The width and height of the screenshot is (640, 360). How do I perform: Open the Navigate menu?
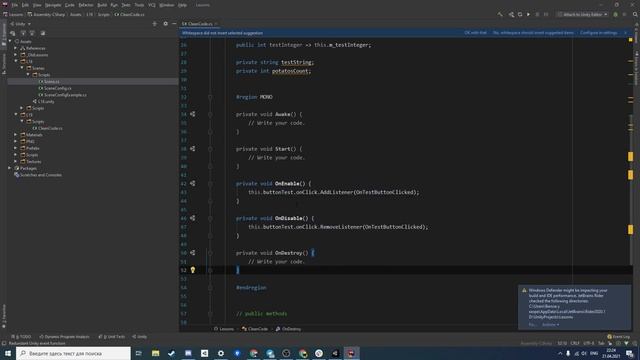coord(53,5)
